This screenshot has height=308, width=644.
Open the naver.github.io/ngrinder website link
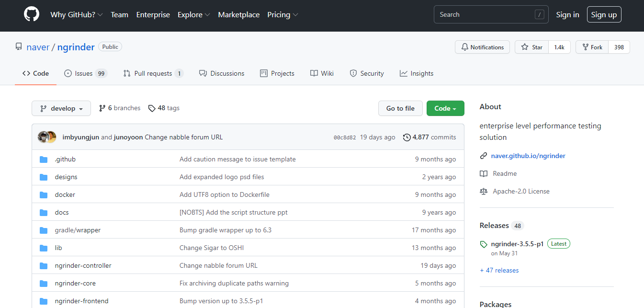tap(528, 156)
